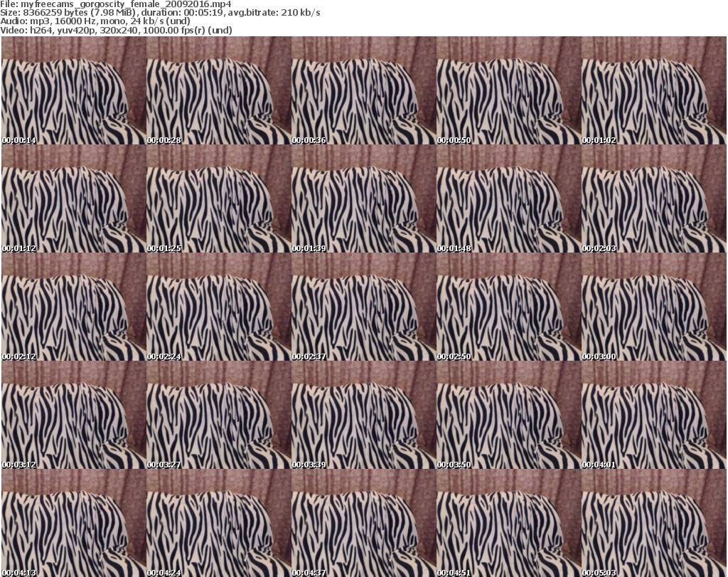
Task: Choose the frame at 00:01:02
Action: tap(654, 90)
